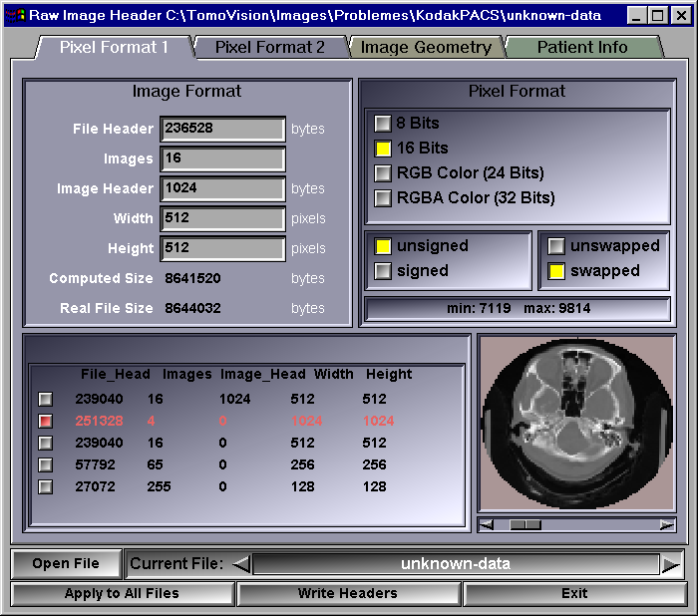Check the 239040 row with Image_Head 0

(x=46, y=443)
